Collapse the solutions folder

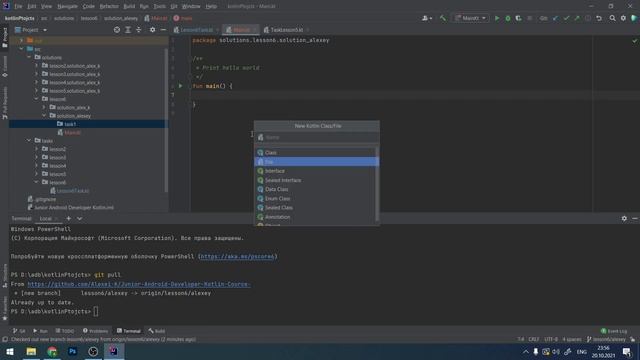(x=29, y=57)
